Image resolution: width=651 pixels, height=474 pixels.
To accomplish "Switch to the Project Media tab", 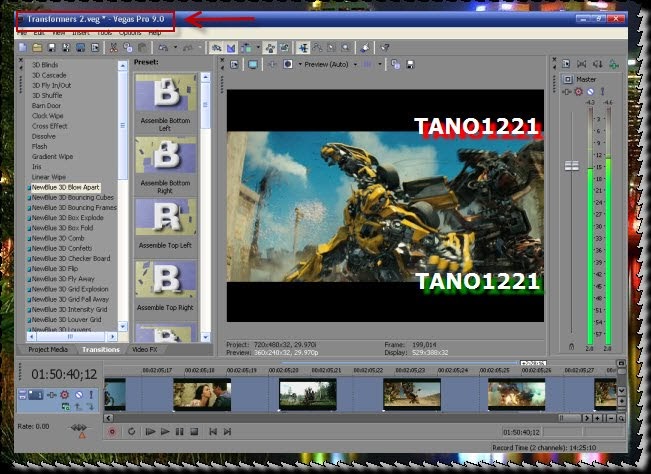I will 48,349.
